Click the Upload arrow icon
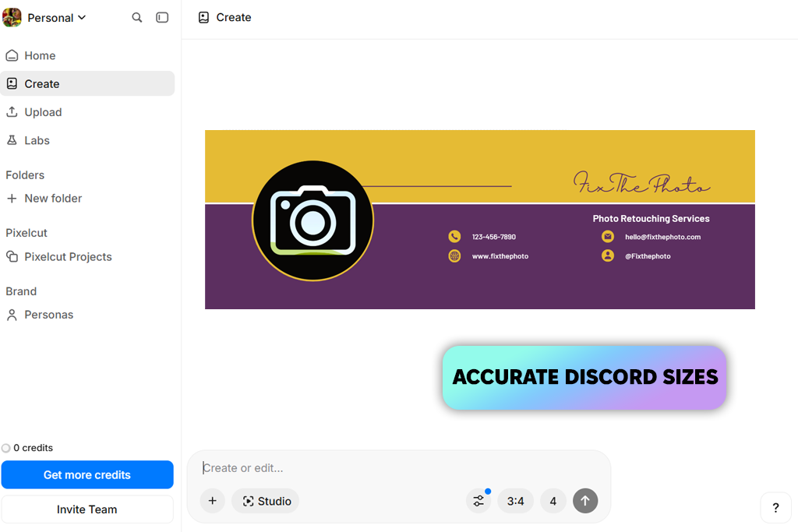 (12, 112)
